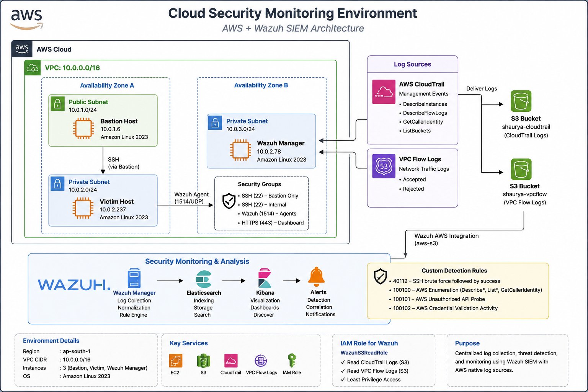
Task: Select the "Availability Zone A" heading
Action: (107, 85)
